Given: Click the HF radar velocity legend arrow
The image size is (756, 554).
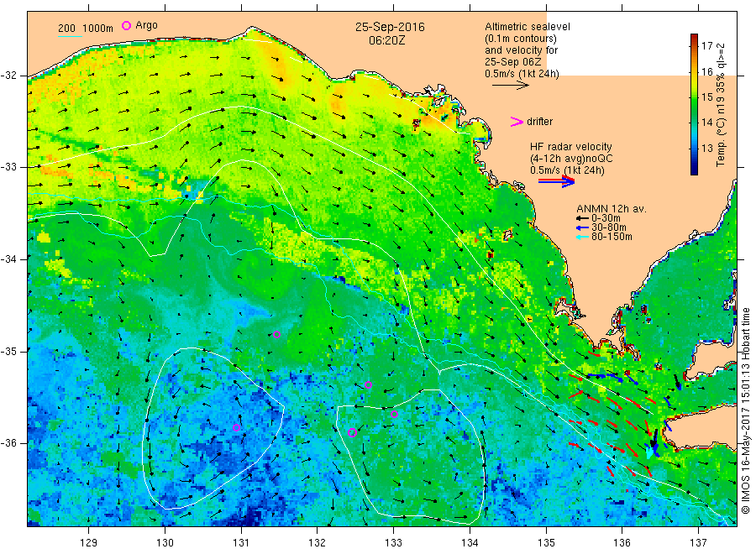Looking at the screenshot, I should click(x=557, y=181).
